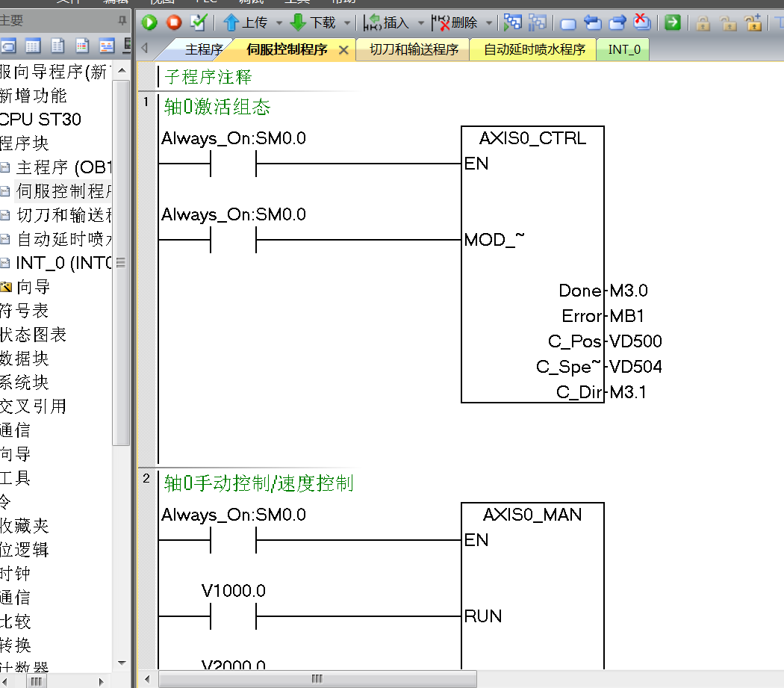Click the pin icon on 主要 panel
784x688 pixels.
(x=122, y=20)
